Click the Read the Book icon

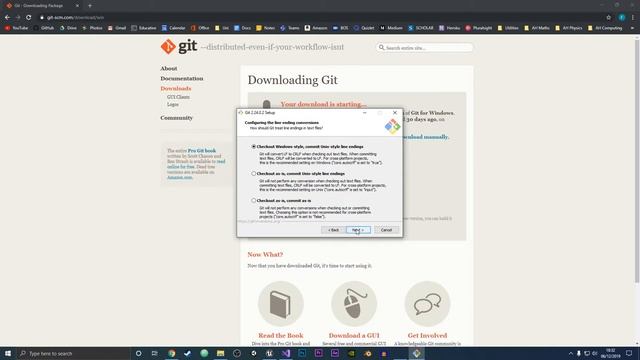280,304
